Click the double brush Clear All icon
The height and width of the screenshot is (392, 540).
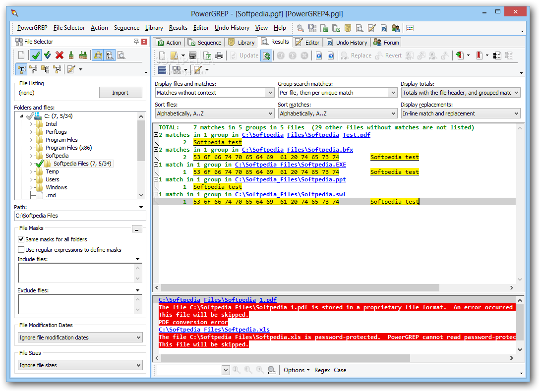(x=83, y=55)
